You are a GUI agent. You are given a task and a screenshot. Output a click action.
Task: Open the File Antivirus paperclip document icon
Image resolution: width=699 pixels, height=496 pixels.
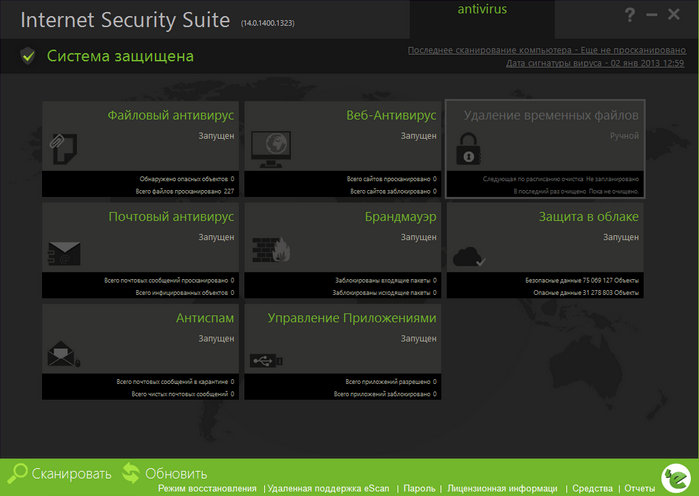pyautogui.click(x=63, y=148)
